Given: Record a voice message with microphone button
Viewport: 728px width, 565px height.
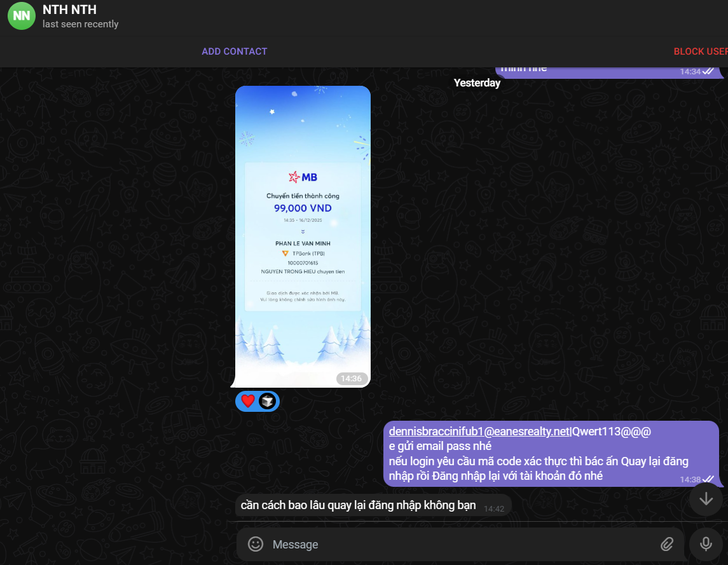Looking at the screenshot, I should 706,543.
